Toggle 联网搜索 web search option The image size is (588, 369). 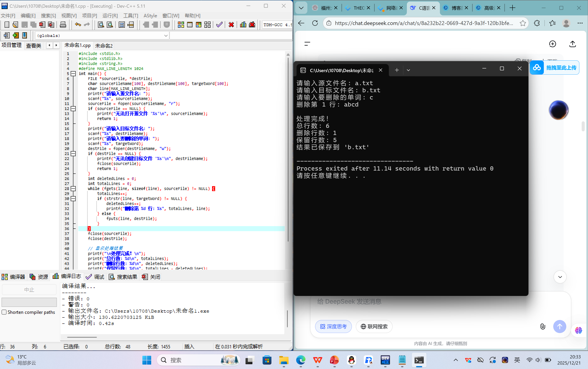(x=374, y=327)
